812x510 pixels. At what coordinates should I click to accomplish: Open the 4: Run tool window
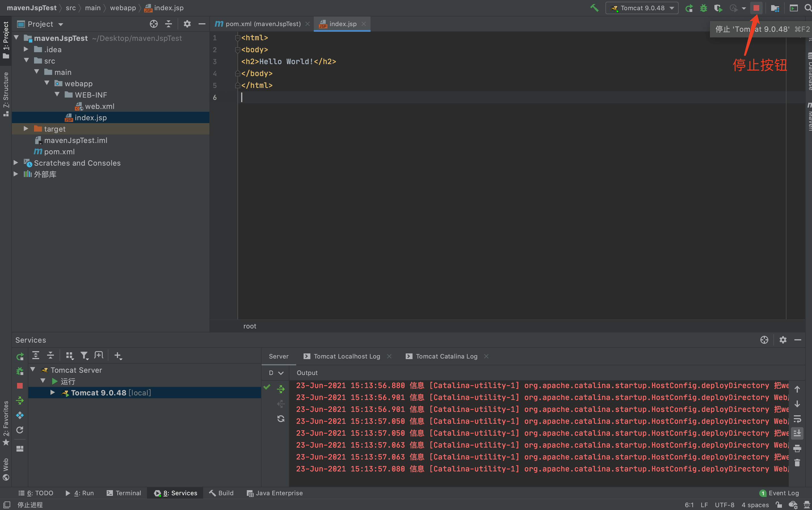point(79,493)
